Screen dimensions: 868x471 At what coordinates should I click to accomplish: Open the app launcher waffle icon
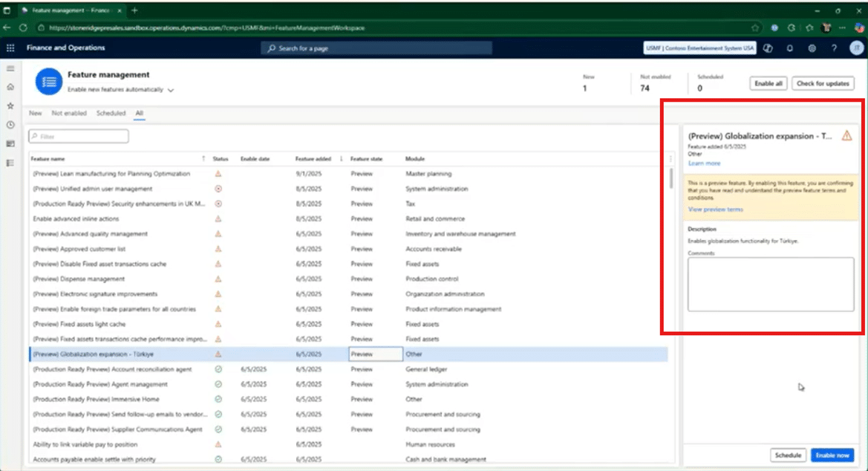[10, 48]
